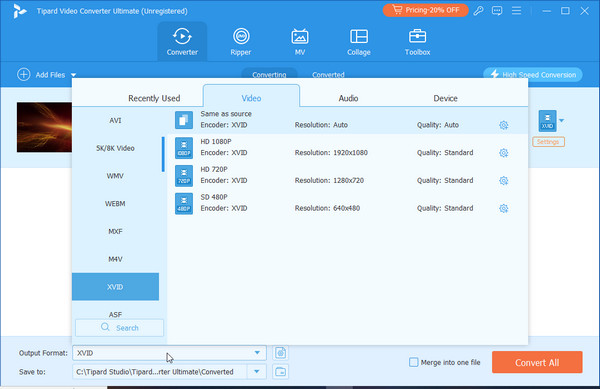Image resolution: width=600 pixels, height=389 pixels.
Task: Expand the arrow next to XVID format icon
Action: pyautogui.click(x=561, y=120)
